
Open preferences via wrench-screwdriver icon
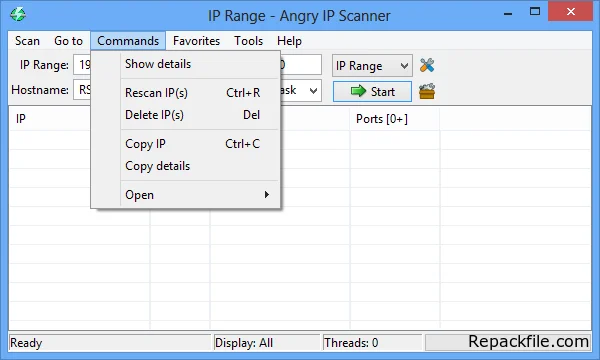click(427, 65)
